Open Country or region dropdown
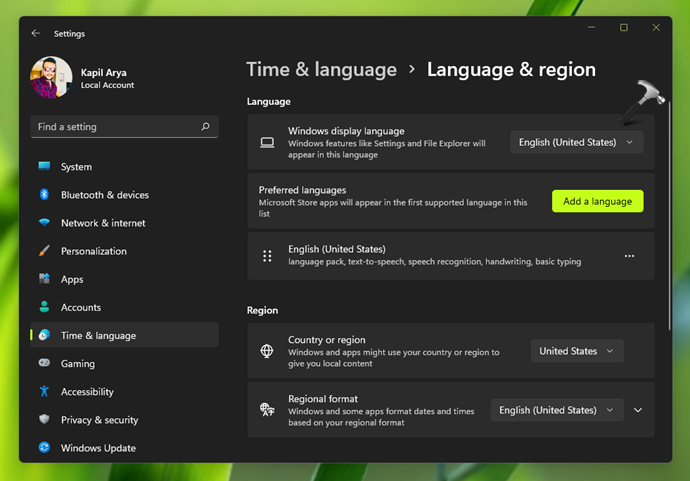The height and width of the screenshot is (481, 690). click(576, 351)
